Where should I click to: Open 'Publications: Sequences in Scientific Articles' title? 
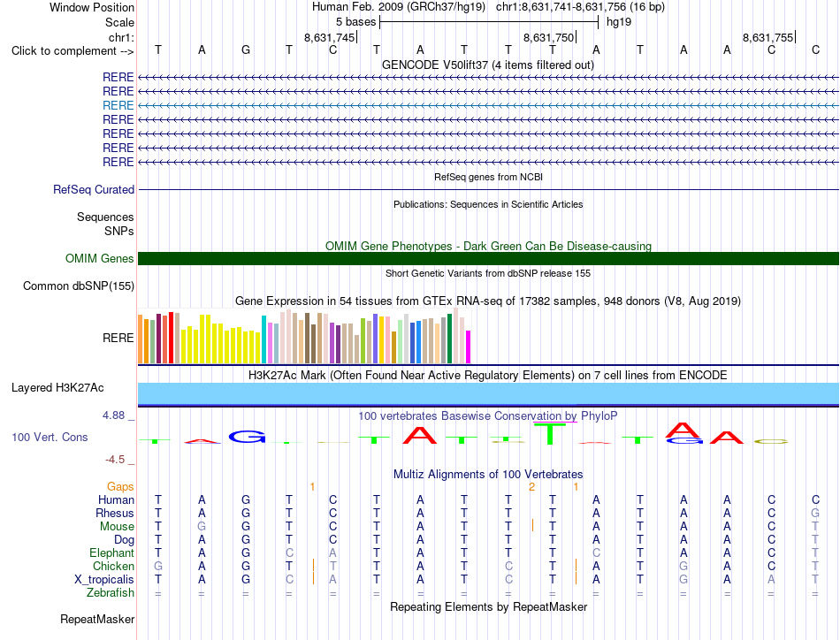[488, 204]
